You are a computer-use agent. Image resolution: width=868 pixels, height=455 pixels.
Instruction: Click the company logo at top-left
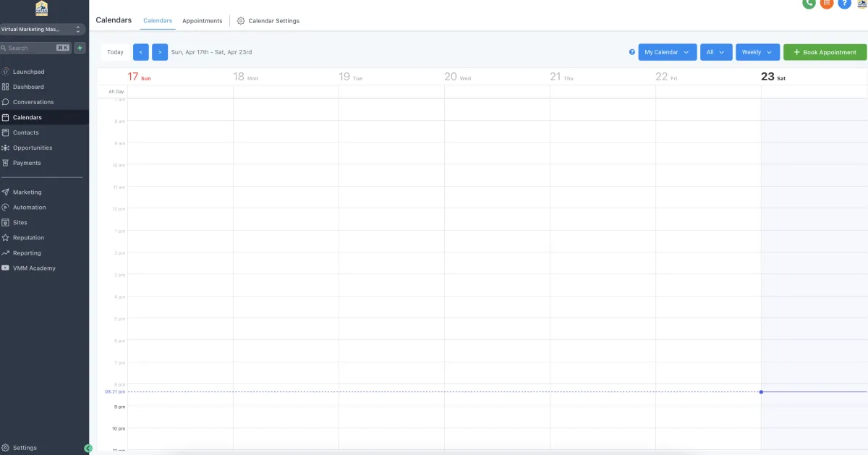point(42,9)
